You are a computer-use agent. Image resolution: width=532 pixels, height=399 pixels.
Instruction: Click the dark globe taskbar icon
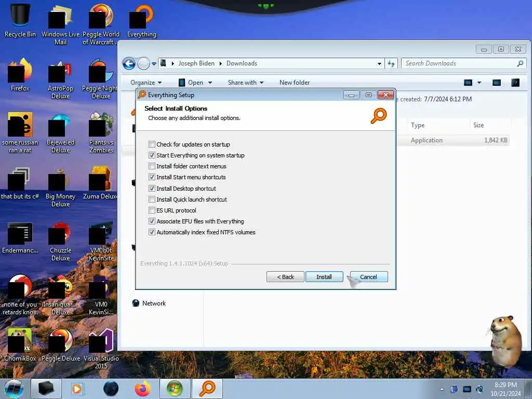pyautogui.click(x=111, y=389)
